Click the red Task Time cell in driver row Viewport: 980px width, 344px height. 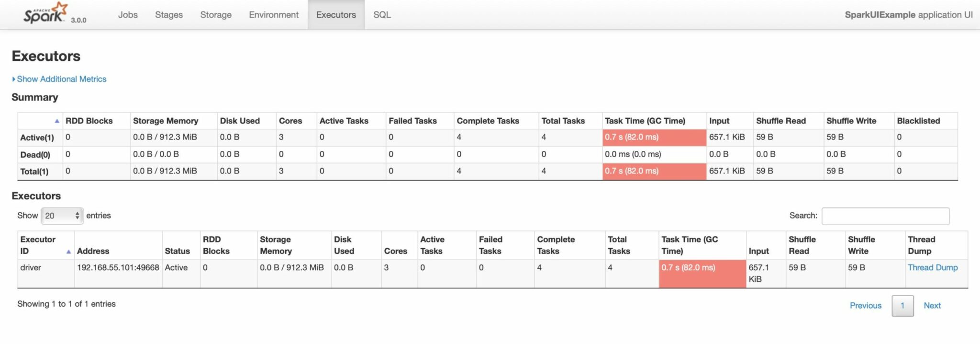click(x=702, y=274)
